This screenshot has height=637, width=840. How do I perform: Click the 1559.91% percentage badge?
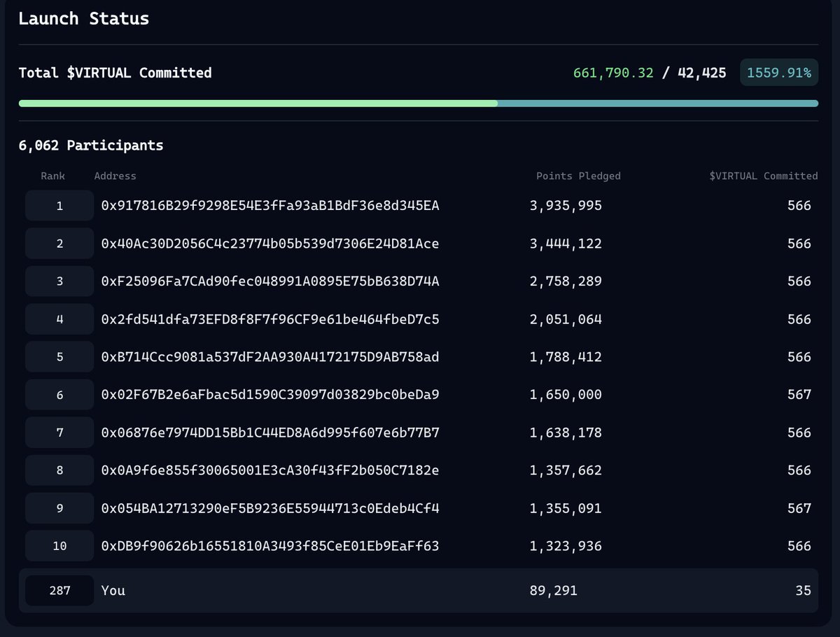pos(779,73)
